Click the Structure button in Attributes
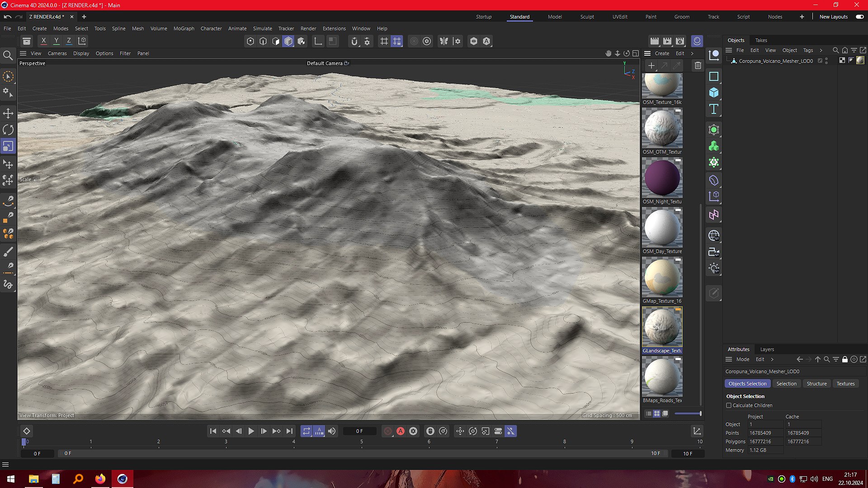The image size is (868, 488). coord(816,384)
